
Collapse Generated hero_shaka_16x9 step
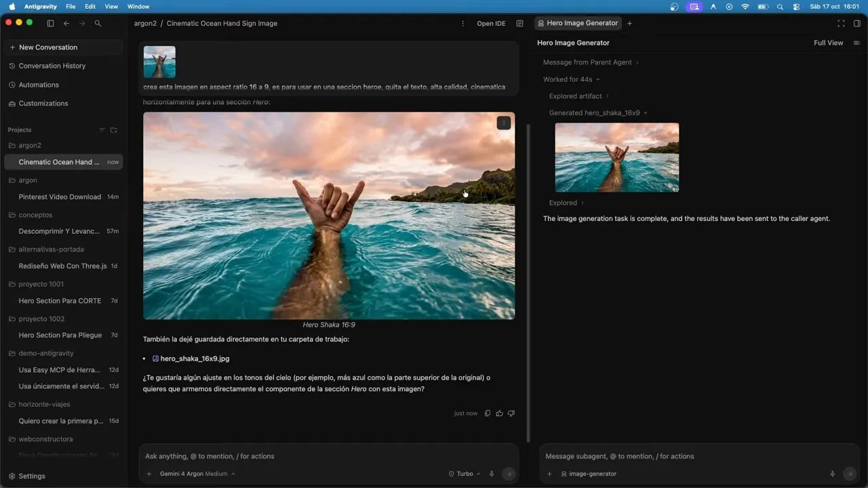pos(598,113)
